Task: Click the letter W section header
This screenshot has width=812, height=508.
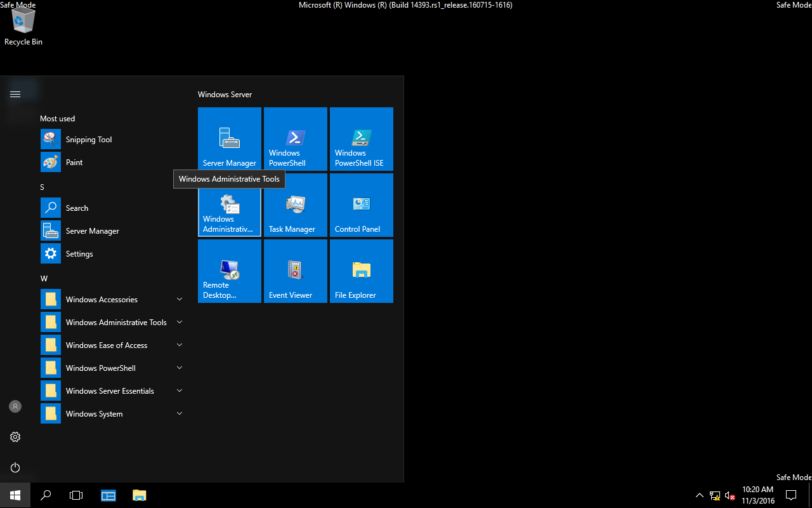Action: click(x=44, y=279)
